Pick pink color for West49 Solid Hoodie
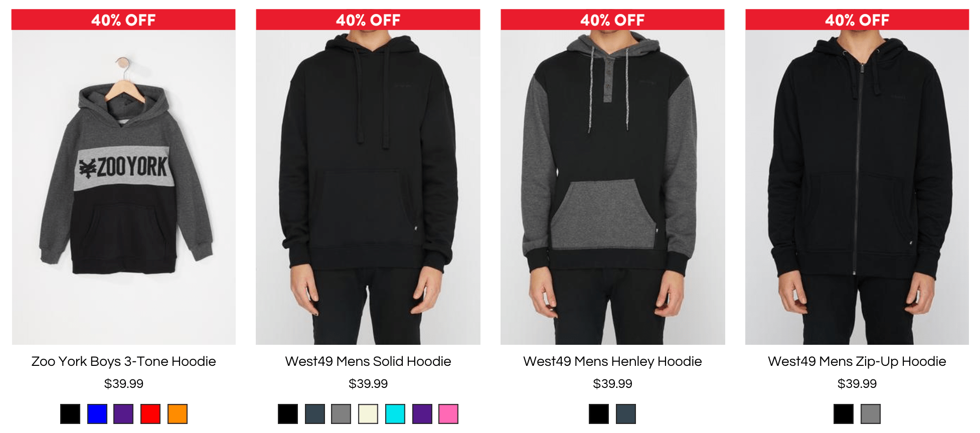The image size is (980, 433). click(x=448, y=414)
